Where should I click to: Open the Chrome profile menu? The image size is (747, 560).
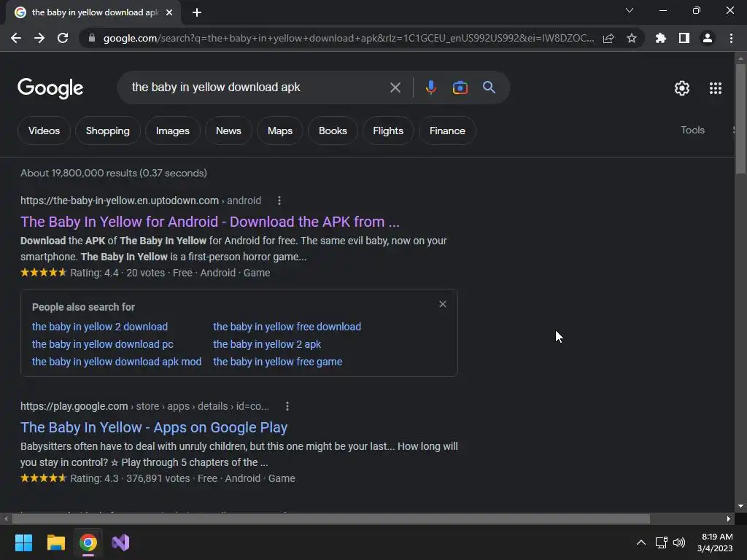pos(708,38)
